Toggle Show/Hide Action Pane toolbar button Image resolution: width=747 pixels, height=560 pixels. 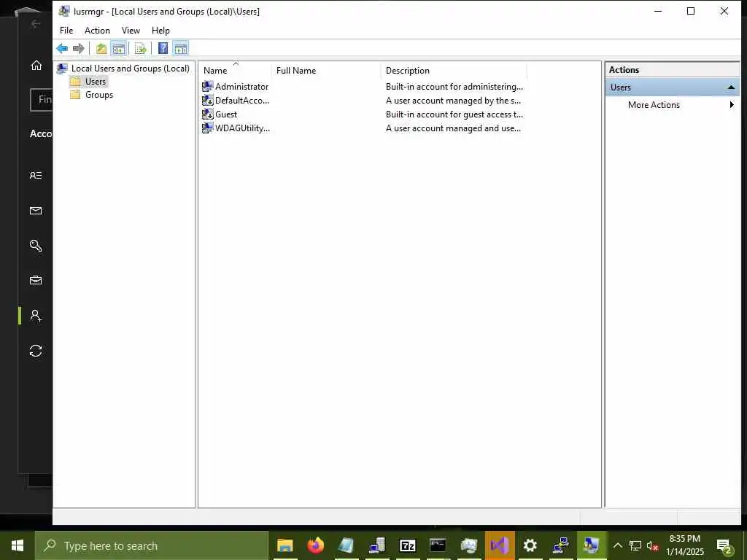coord(181,48)
